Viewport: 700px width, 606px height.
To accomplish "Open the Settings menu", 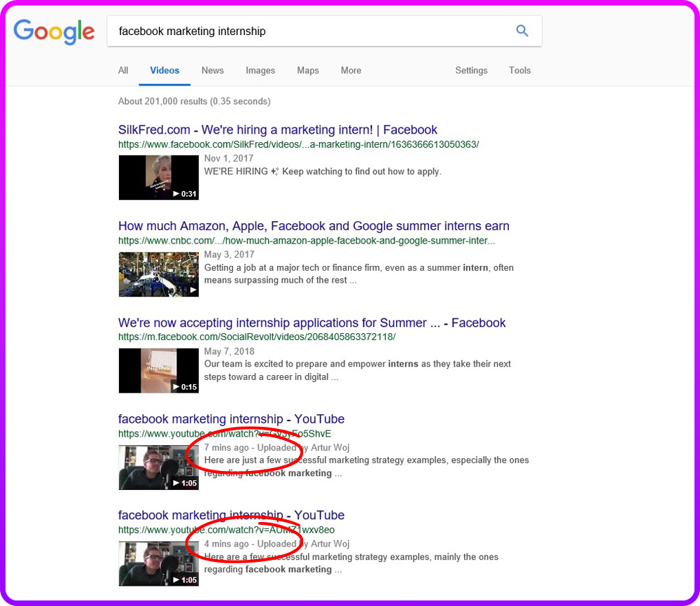I will point(471,71).
